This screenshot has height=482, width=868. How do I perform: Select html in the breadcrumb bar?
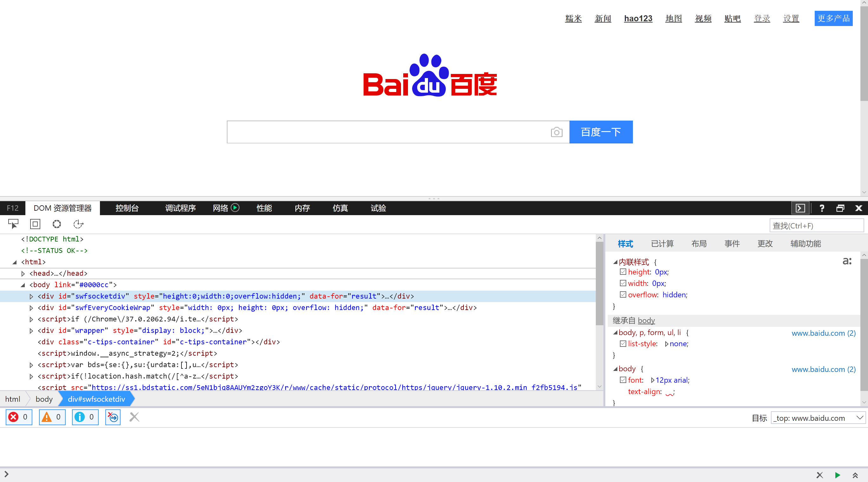coord(13,399)
